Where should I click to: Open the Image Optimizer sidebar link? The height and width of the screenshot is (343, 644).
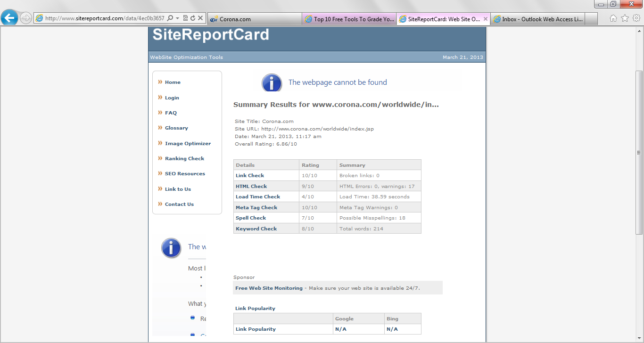188,143
